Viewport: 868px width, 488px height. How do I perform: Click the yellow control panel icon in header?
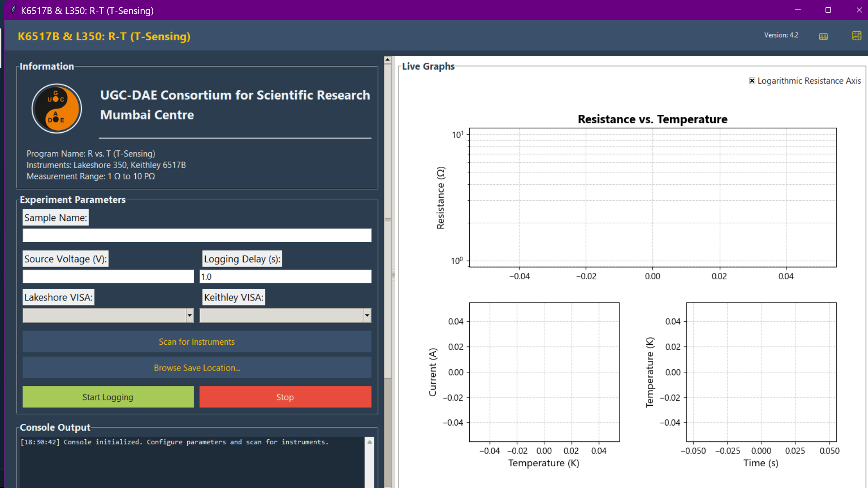823,36
